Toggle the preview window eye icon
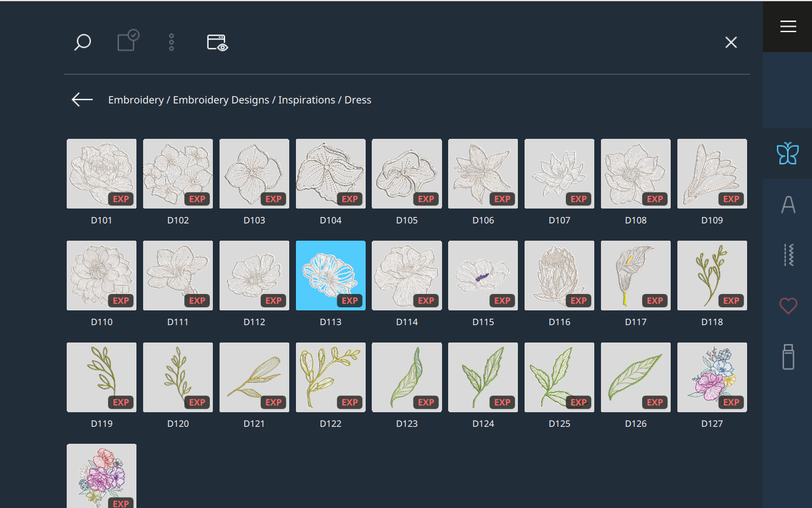Screen dimensions: 812x508 coord(218,42)
